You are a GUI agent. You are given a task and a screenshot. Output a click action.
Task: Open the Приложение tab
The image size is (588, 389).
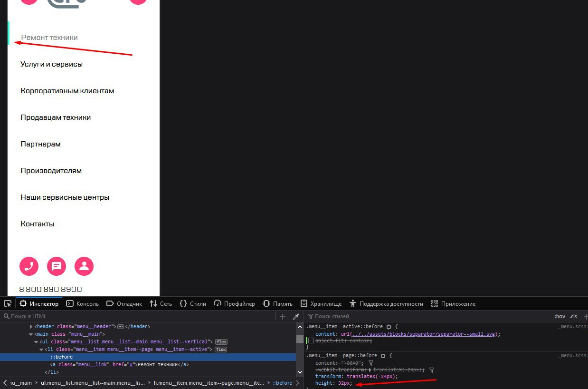pyautogui.click(x=453, y=303)
